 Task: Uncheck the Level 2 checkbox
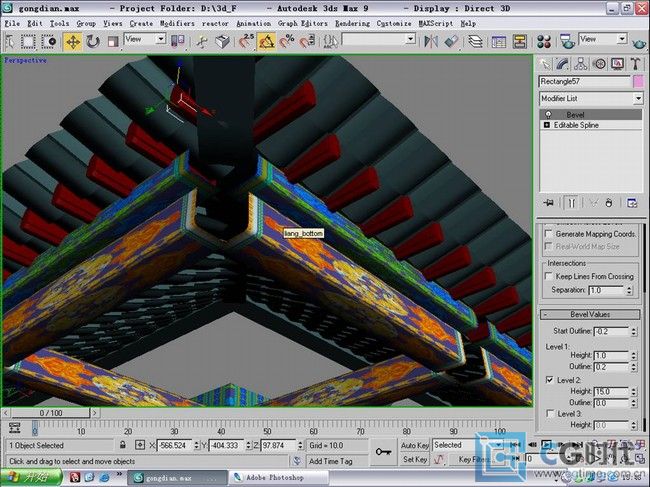[x=550, y=380]
